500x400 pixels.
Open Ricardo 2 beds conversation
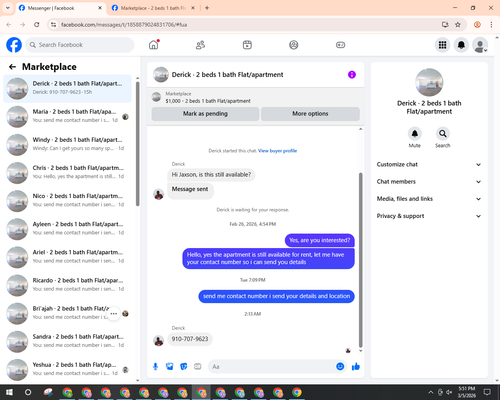coord(67,286)
